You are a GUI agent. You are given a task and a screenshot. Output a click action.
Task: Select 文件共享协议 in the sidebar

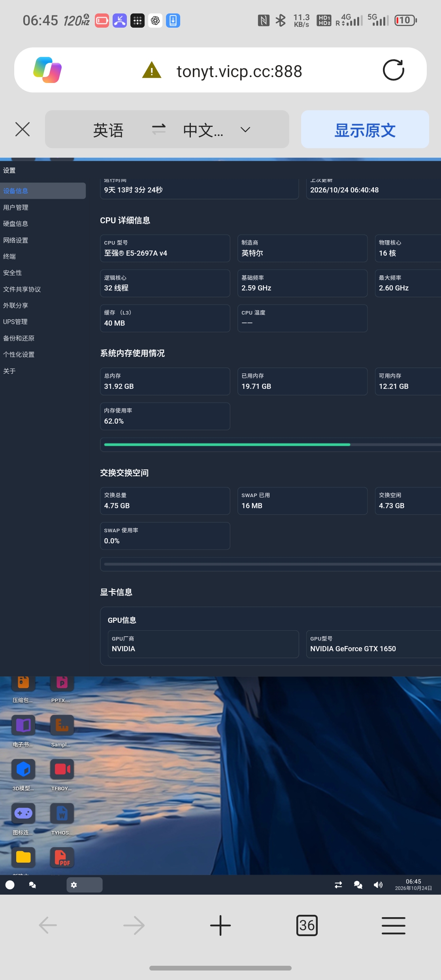(x=43, y=289)
